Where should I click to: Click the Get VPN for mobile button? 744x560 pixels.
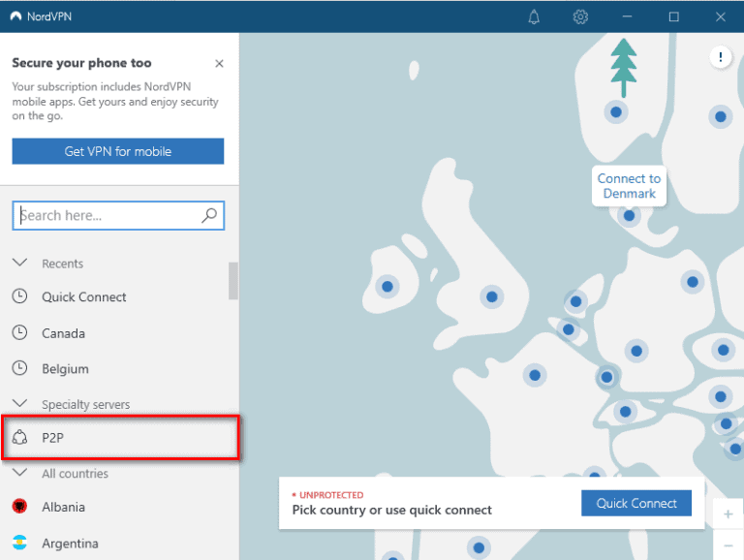point(117,151)
